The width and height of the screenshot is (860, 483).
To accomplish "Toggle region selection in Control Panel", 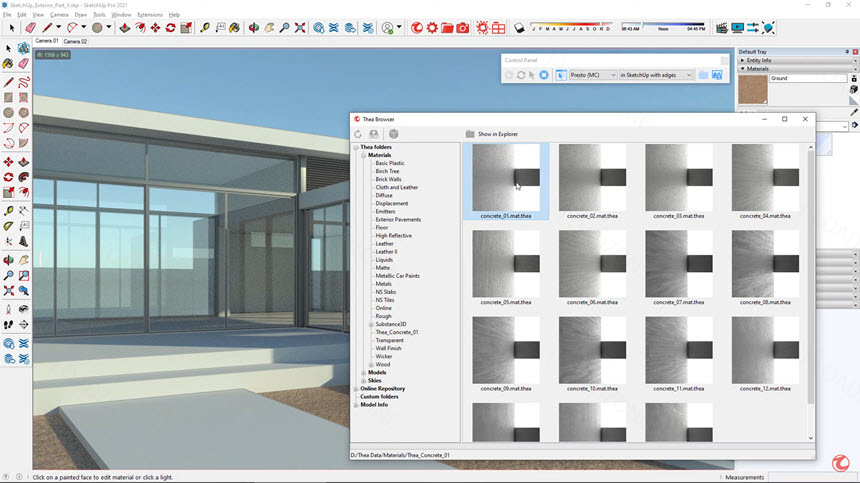I will pyautogui.click(x=561, y=75).
